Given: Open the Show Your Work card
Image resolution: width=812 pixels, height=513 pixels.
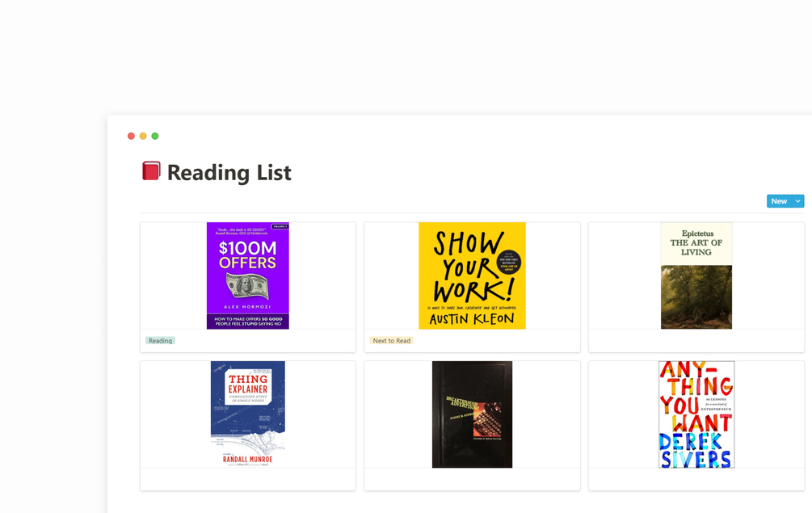Looking at the screenshot, I should coord(472,287).
